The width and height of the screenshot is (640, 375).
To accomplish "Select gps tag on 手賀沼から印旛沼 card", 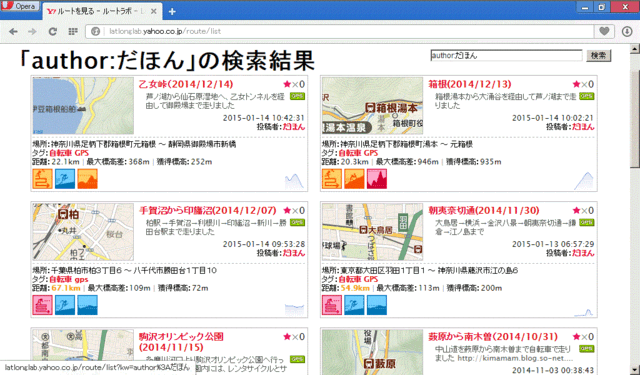I will coord(82,280).
